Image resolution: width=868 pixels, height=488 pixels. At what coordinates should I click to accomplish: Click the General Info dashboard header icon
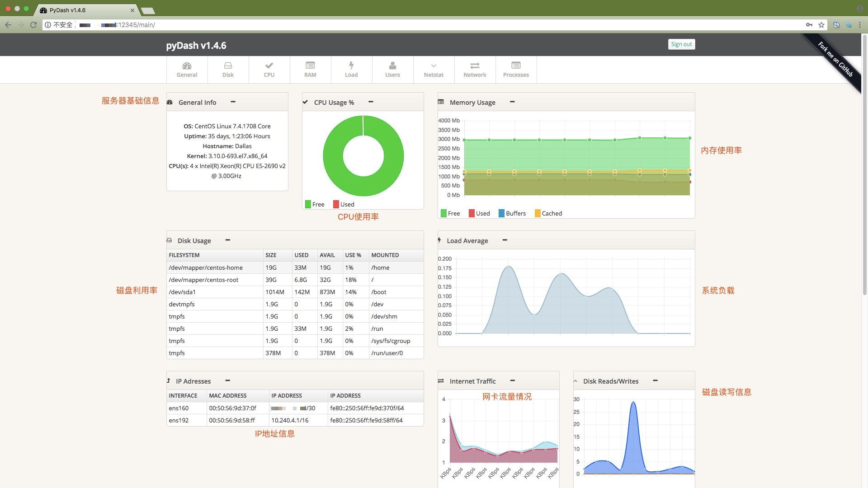pyautogui.click(x=170, y=102)
